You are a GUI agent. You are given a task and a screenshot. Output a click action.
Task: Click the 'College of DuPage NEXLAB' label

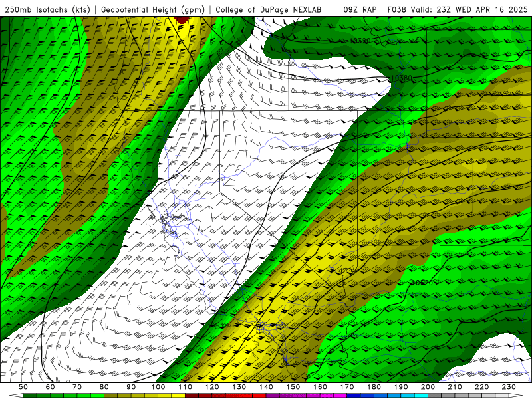269,9
